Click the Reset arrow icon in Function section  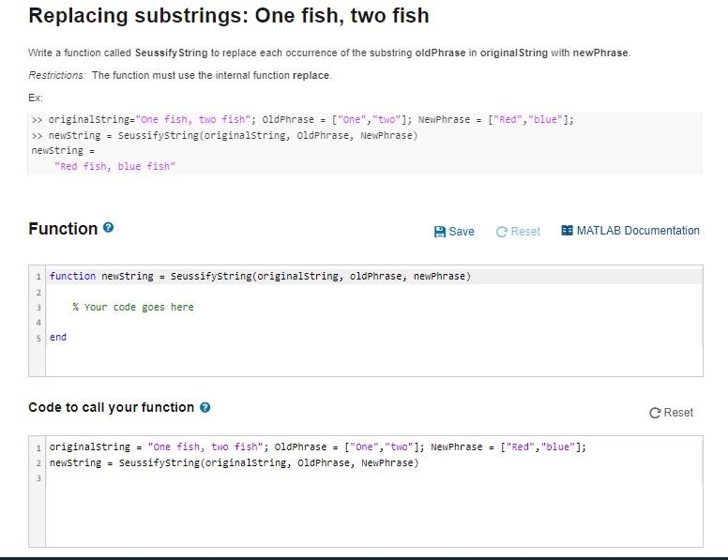pos(501,232)
